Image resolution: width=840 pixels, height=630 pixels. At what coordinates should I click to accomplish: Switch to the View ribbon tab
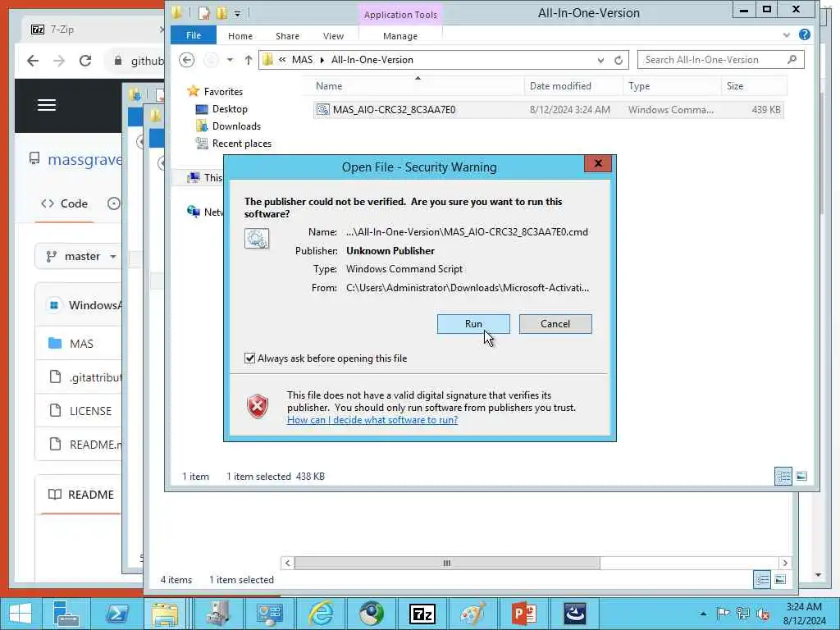[333, 36]
